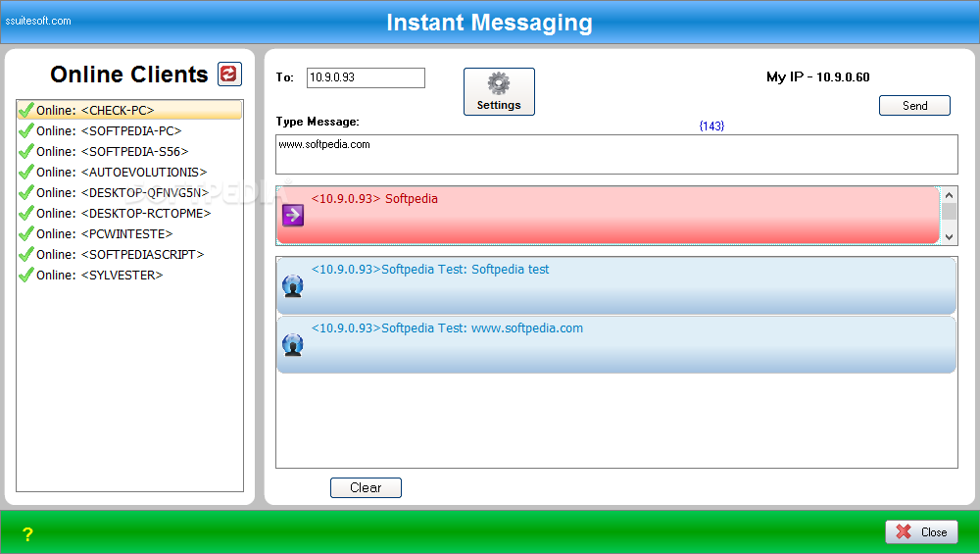Click the 'Instant Messaging' title text

489,23
